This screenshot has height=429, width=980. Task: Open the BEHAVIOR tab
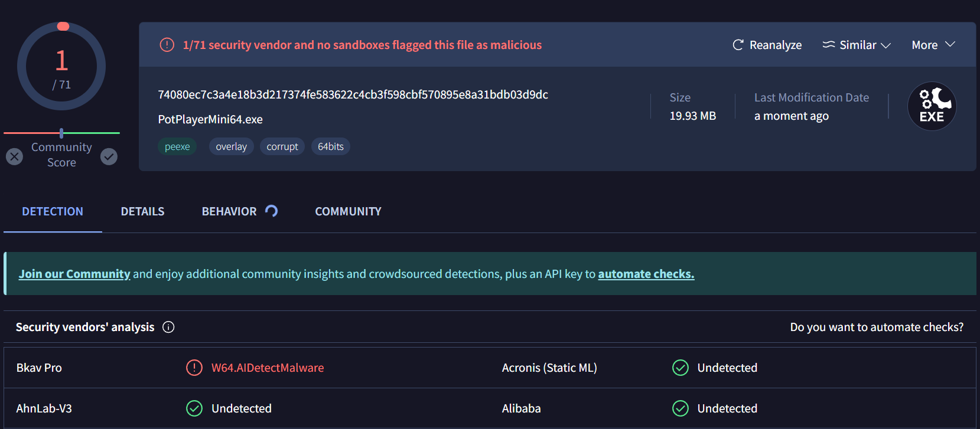[229, 211]
